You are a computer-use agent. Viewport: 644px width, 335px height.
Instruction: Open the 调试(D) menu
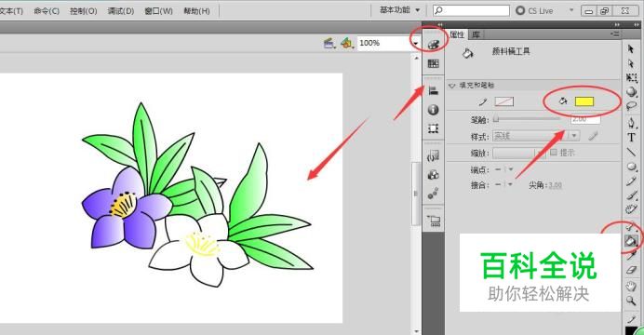point(121,10)
